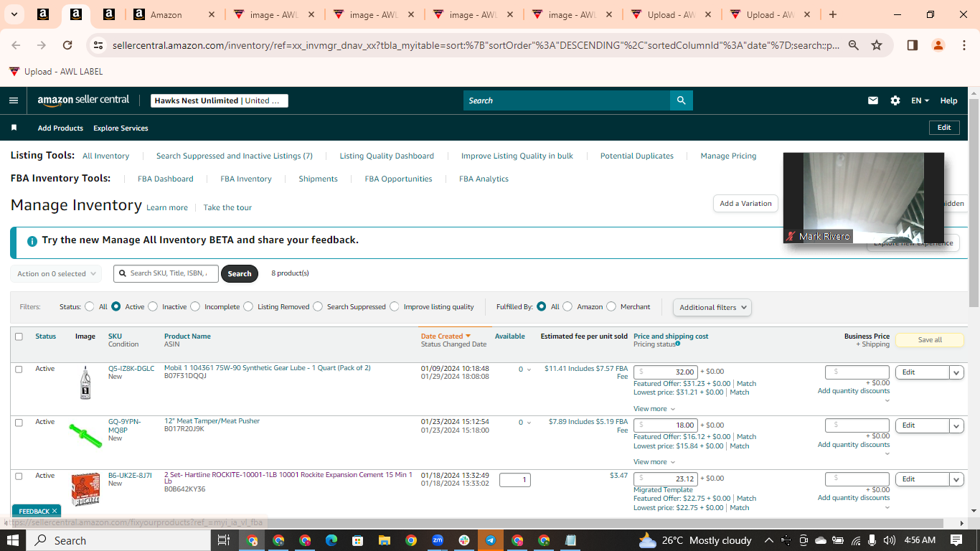Expand View more under the $18.00 price

654,462
